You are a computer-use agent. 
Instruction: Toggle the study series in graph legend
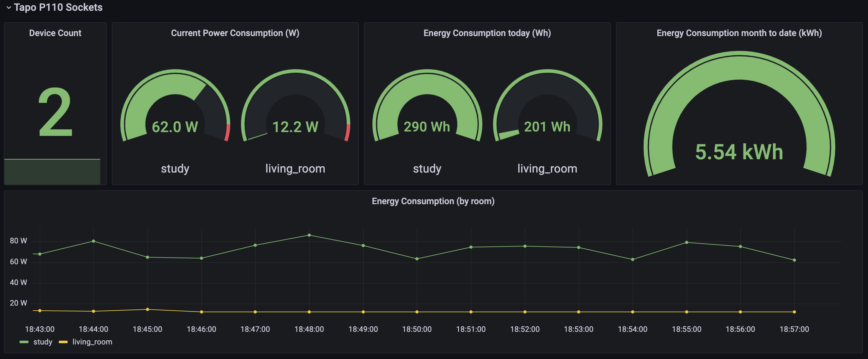pos(43,342)
